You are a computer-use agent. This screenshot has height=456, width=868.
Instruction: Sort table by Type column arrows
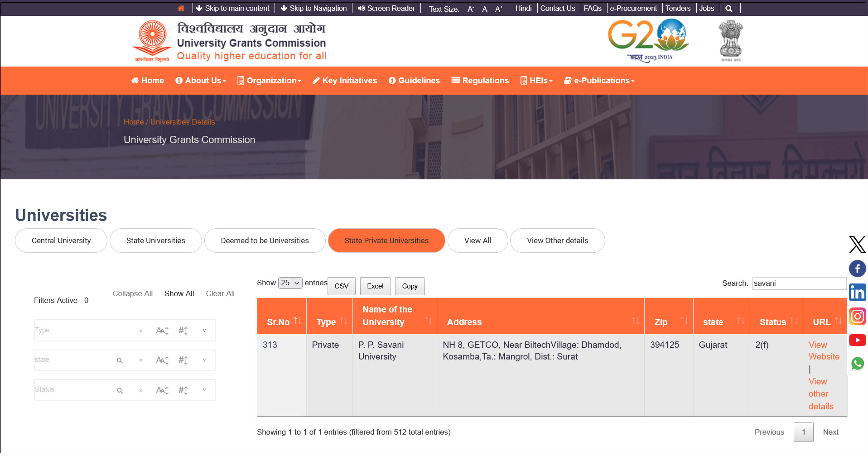click(x=343, y=321)
